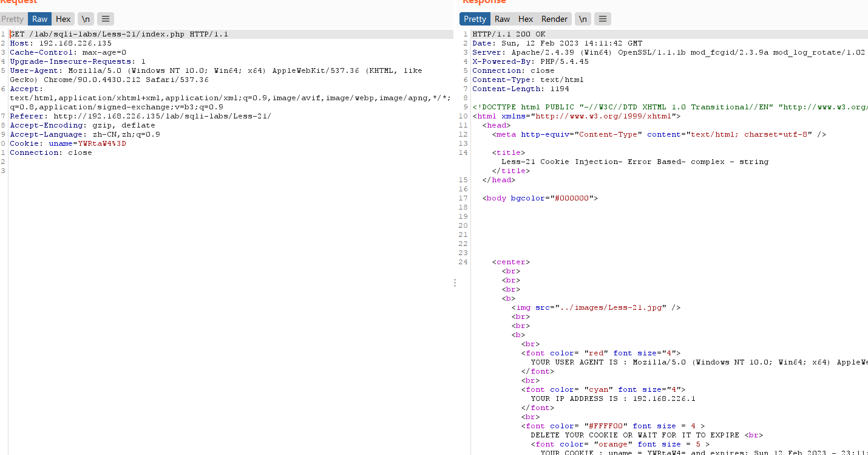
Task: Click the Content-Length: 1194 header
Action: 521,89
